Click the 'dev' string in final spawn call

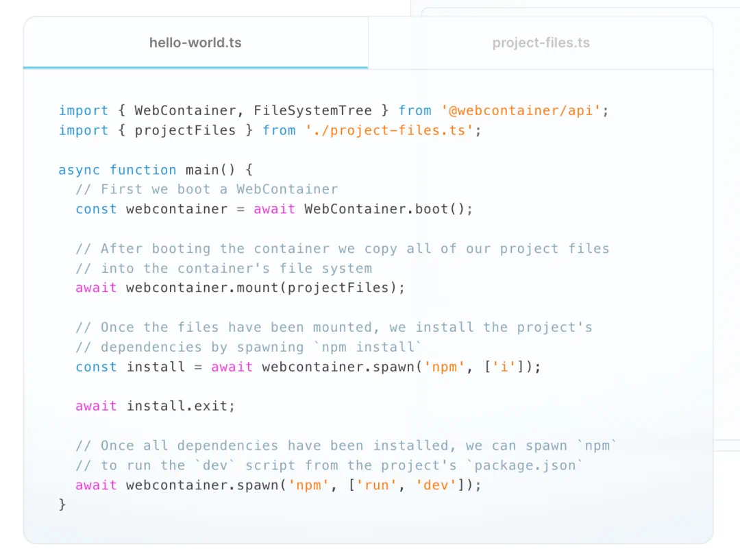tap(436, 485)
